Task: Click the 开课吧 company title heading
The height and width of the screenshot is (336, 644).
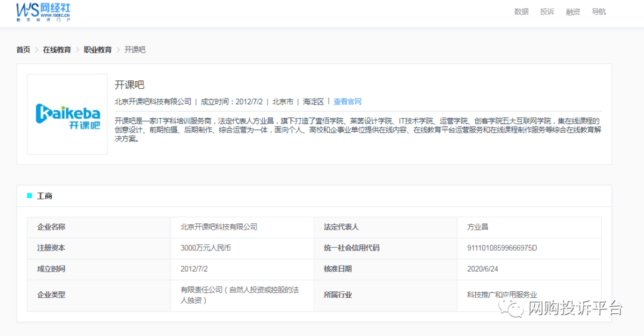Action: pyautogui.click(x=129, y=85)
